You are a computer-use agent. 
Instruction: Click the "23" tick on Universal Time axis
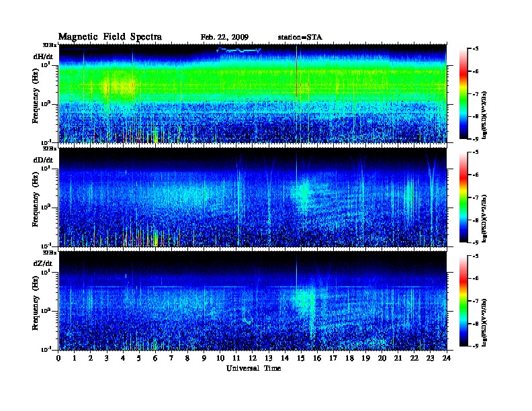pyautogui.click(x=430, y=358)
